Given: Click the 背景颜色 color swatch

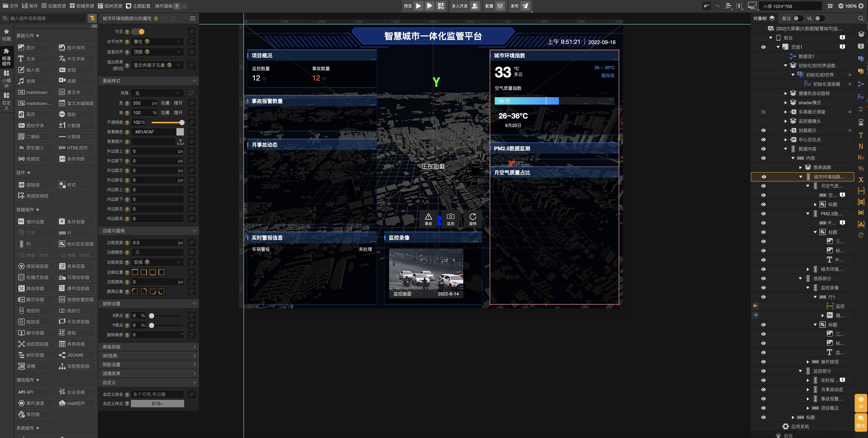Looking at the screenshot, I should point(180,132).
